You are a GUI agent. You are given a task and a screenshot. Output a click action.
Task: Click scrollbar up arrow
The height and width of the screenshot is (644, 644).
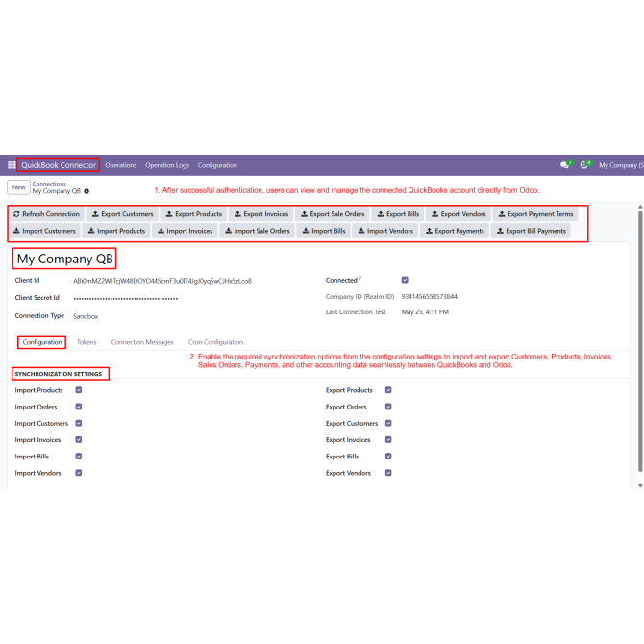pos(640,207)
